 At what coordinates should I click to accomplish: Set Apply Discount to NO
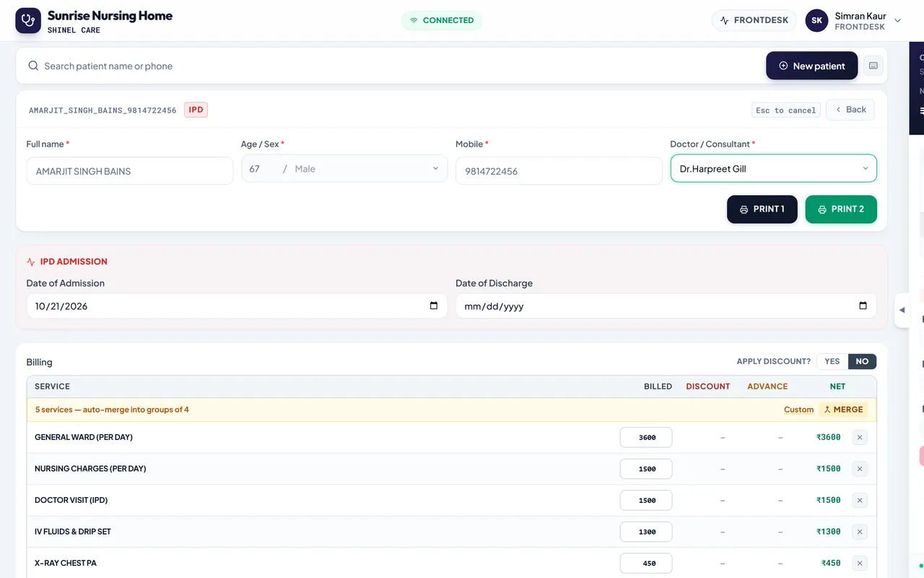862,361
